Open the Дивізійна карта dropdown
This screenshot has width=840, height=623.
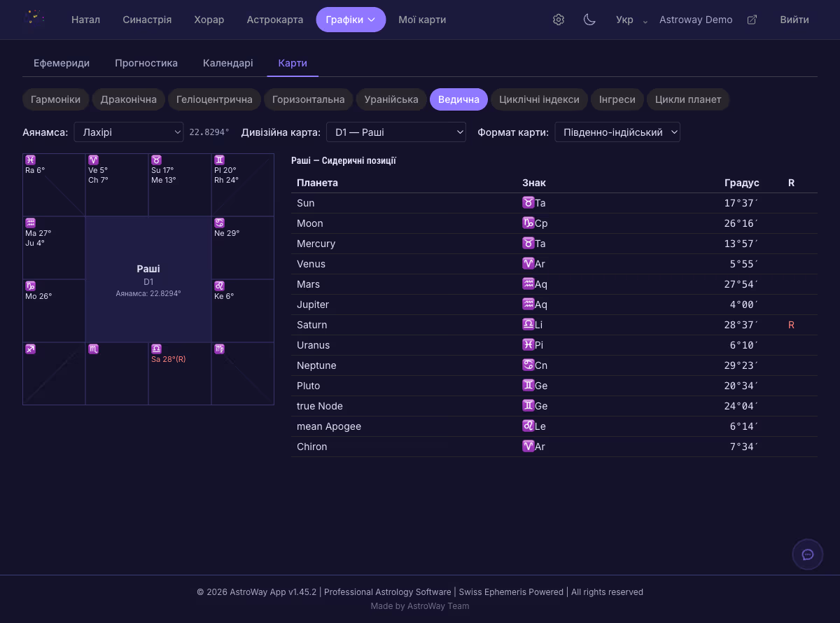[x=395, y=132]
